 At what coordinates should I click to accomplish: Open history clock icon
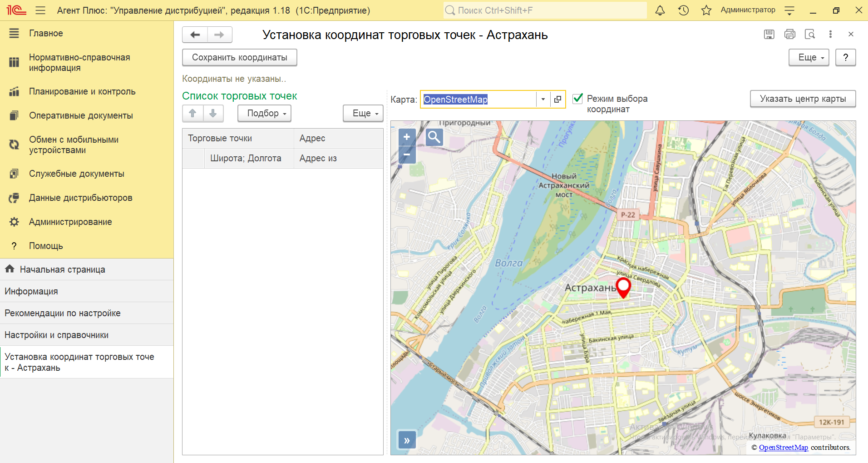(x=683, y=10)
